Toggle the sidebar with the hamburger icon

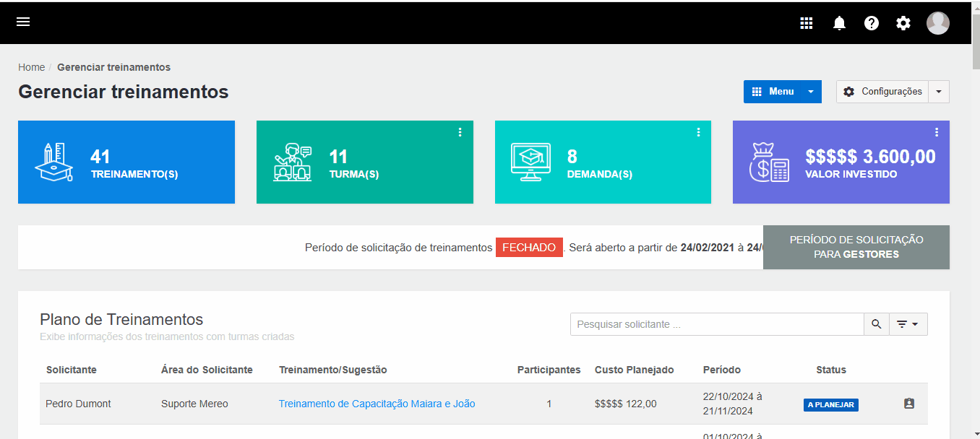click(x=23, y=22)
